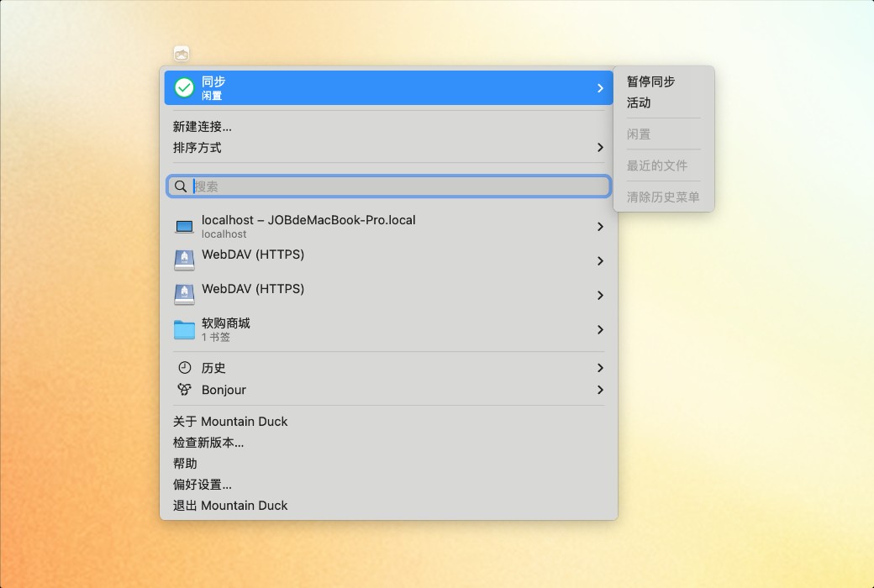Click the 同步 闲置 highlighted row
The height and width of the screenshot is (588, 874).
point(388,87)
